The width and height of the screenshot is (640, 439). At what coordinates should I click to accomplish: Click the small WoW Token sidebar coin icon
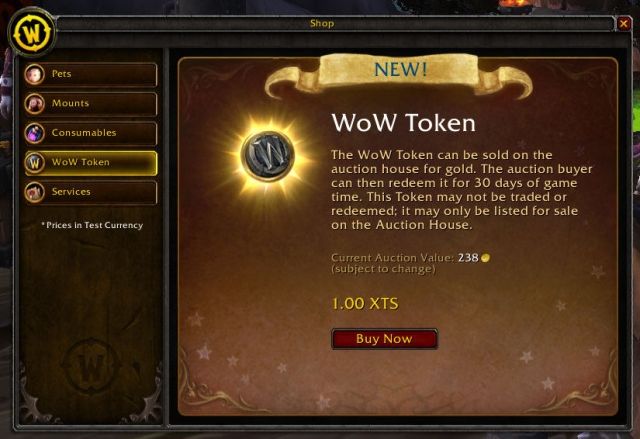click(34, 163)
